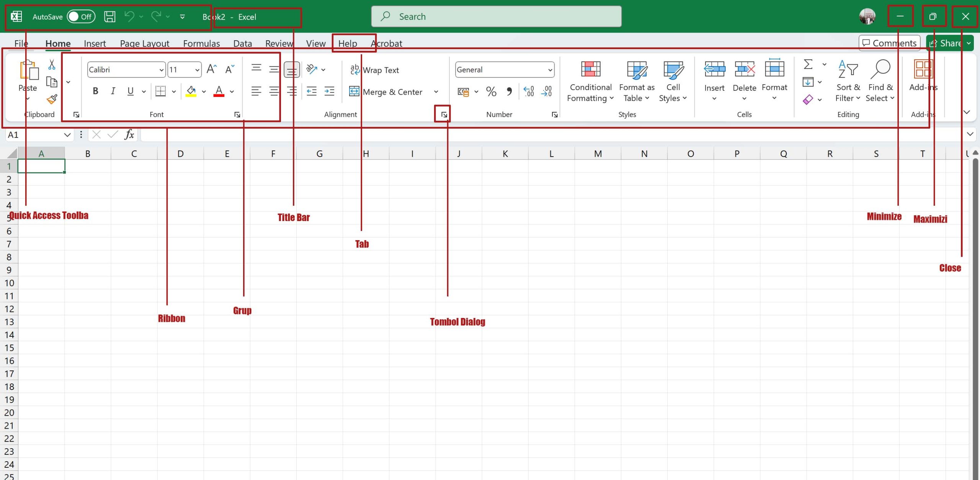
Task: Click the Sort & Filter button
Action: [848, 81]
